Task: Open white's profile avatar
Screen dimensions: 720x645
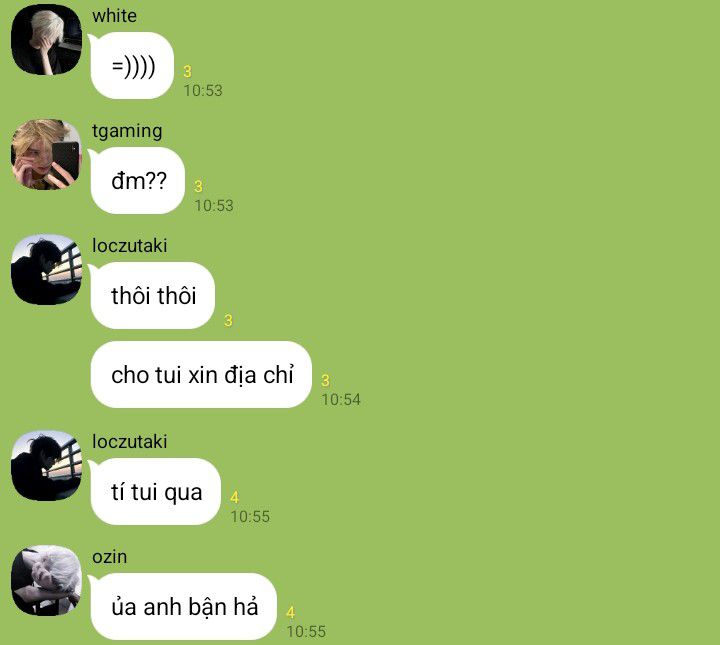Action: point(46,39)
